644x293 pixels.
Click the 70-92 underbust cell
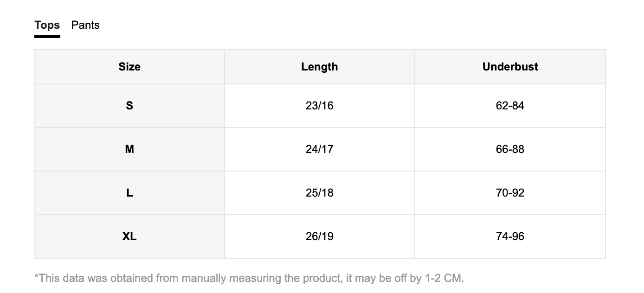click(x=510, y=193)
